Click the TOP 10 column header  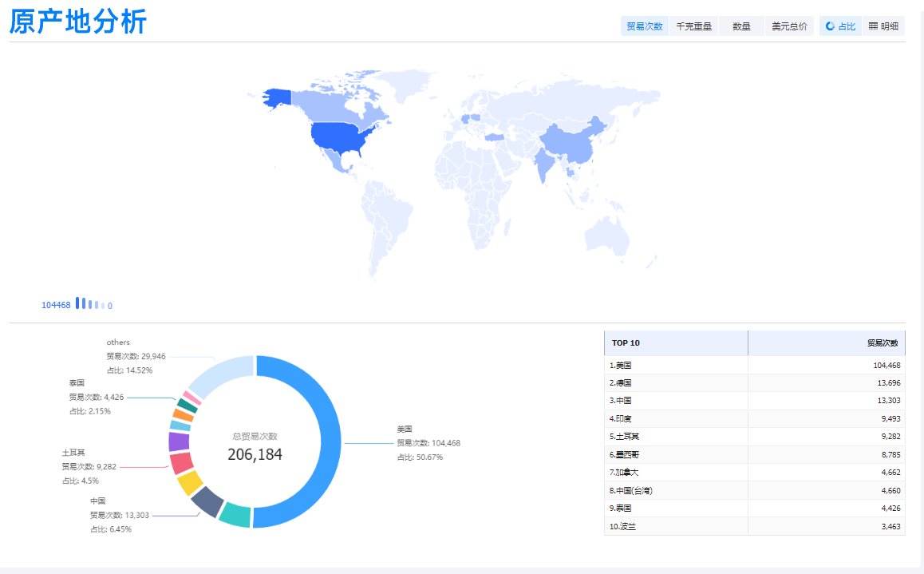[x=675, y=343]
